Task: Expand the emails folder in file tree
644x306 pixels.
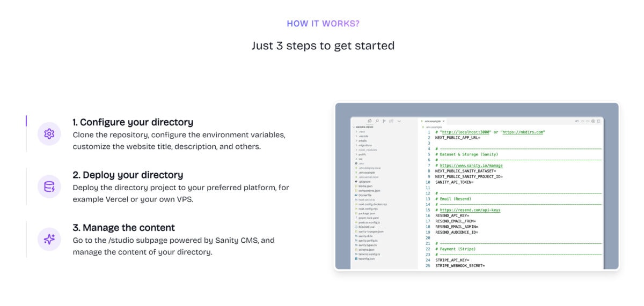Action: click(363, 140)
